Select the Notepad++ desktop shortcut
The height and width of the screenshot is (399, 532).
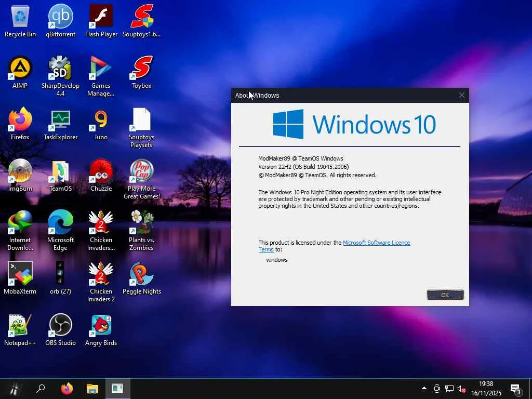coord(20,329)
